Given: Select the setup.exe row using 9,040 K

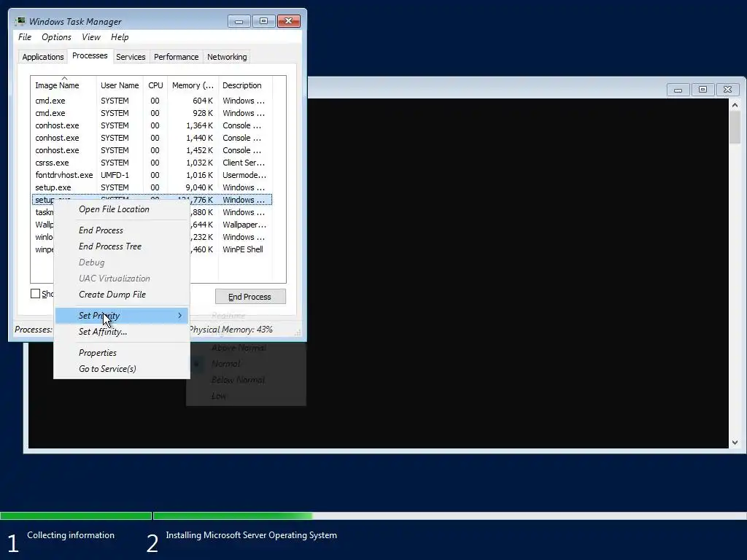Looking at the screenshot, I should (x=152, y=187).
